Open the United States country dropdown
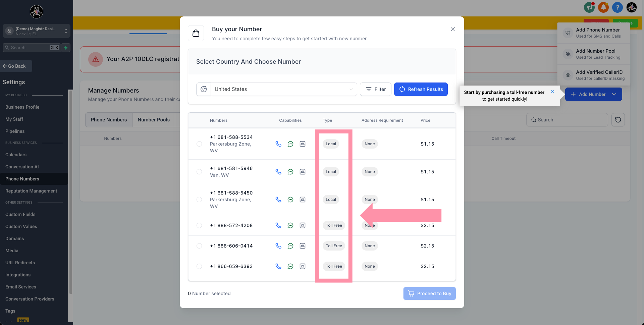 click(x=283, y=89)
